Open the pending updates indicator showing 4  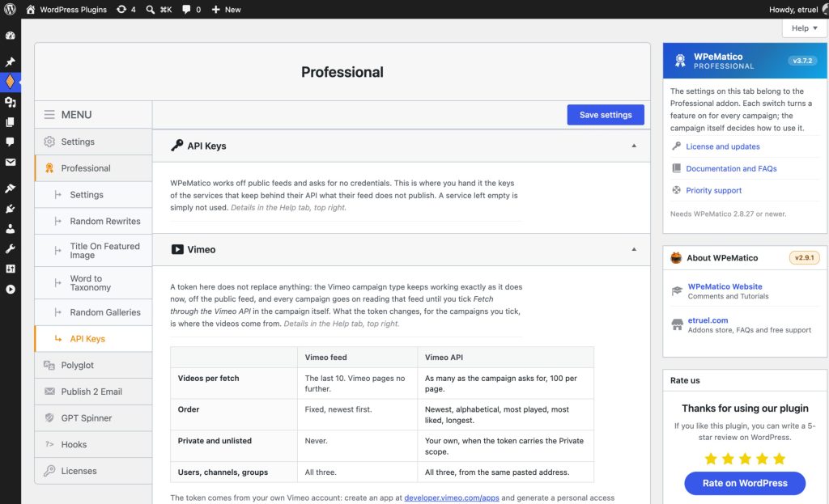coord(125,10)
